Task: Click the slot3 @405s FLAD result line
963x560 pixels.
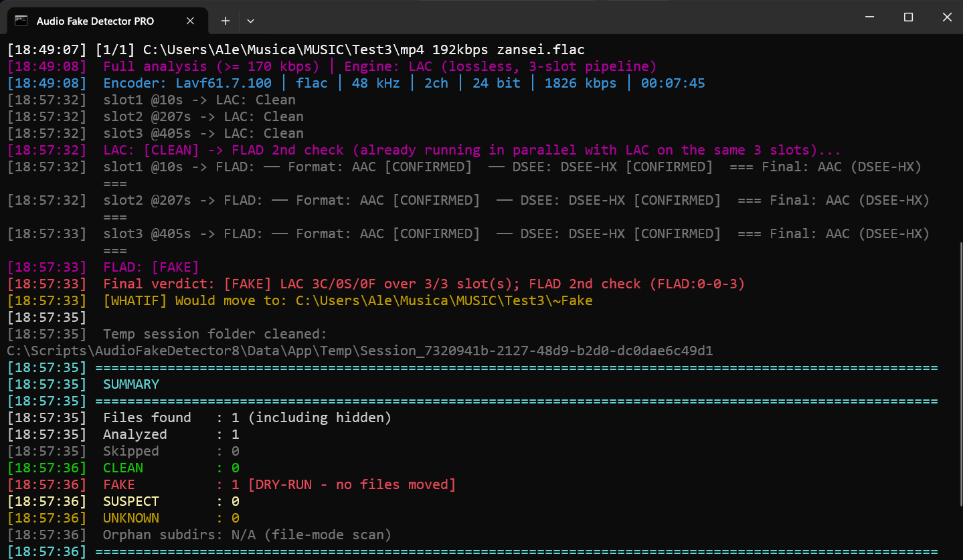Action: pos(468,242)
